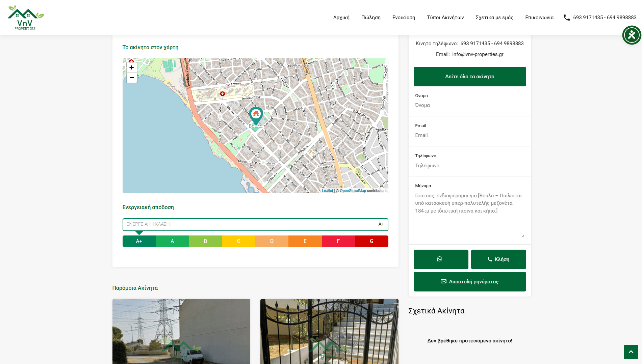Expand the Τύποι Ακινήτων menu
642x364 pixels.
pyautogui.click(x=445, y=18)
